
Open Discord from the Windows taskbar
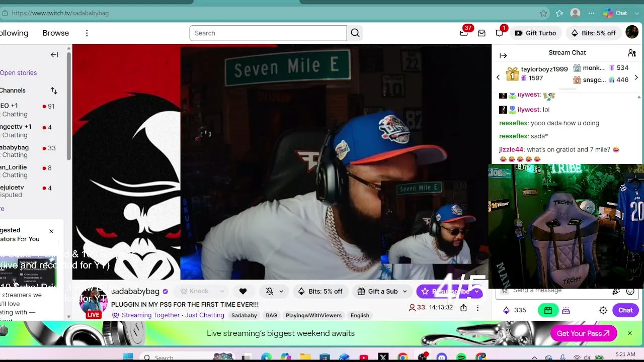pyautogui.click(x=442, y=357)
